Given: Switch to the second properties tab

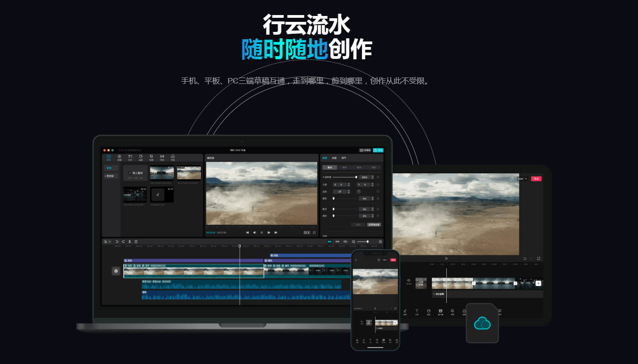Looking at the screenshot, I should coord(334,158).
